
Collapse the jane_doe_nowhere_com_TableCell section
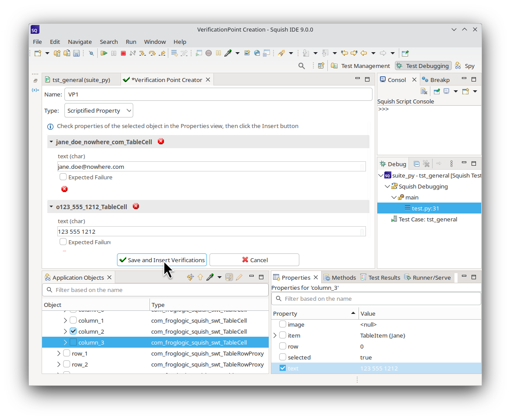click(x=51, y=142)
